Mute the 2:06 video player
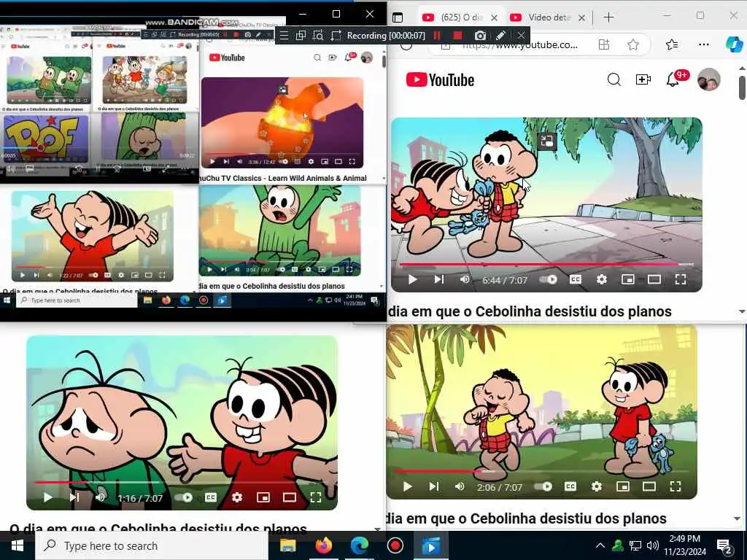Viewport: 747px width, 560px height. (x=460, y=486)
